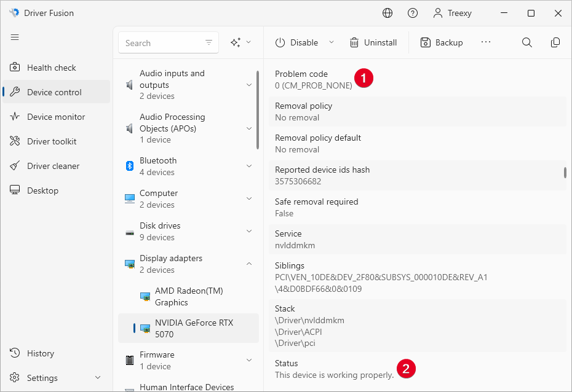
Task: Open the help question mark icon
Action: pyautogui.click(x=413, y=13)
